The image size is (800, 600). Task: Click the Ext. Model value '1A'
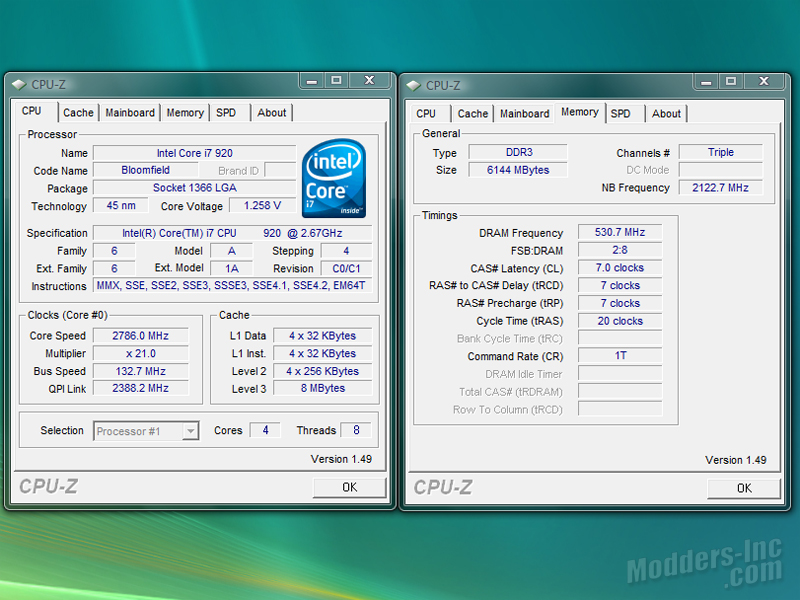[232, 268]
